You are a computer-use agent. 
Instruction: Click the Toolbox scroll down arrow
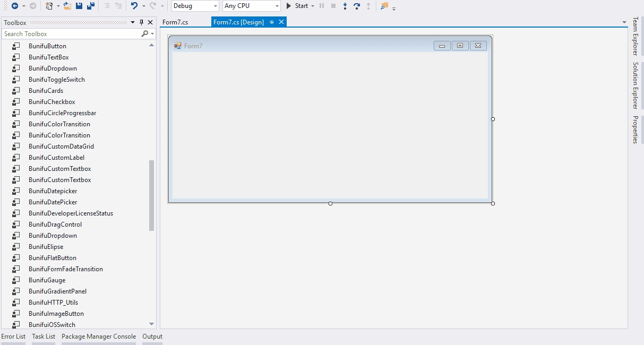coord(152,324)
